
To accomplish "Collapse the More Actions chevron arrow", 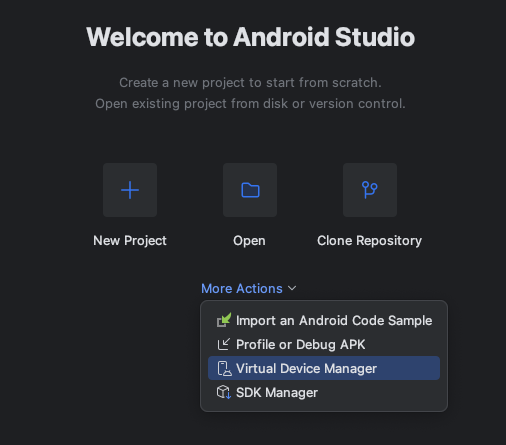I will pos(292,288).
